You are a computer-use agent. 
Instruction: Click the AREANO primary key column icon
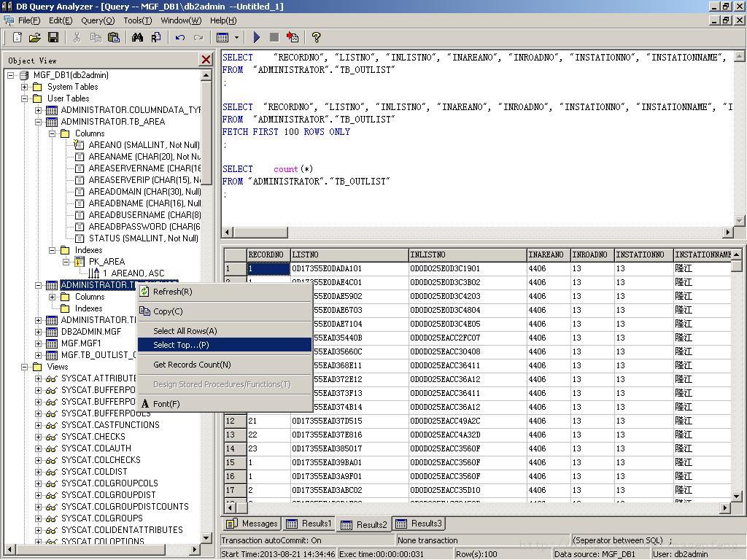pos(79,145)
